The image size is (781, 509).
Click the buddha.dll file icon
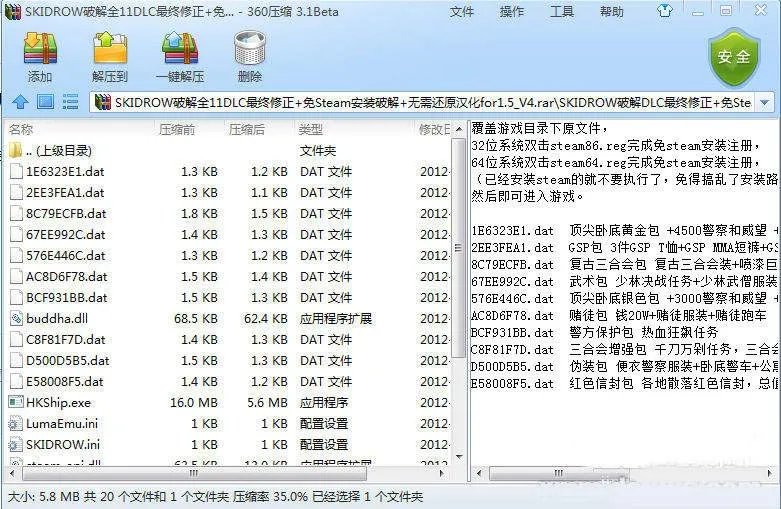[16, 318]
